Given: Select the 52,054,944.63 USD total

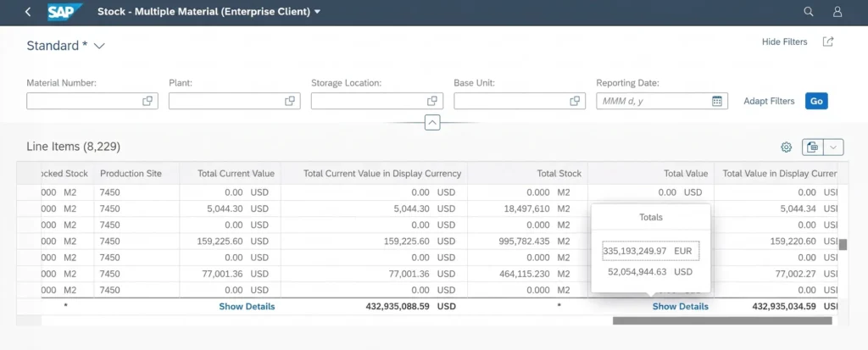Looking at the screenshot, I should click(x=650, y=272).
